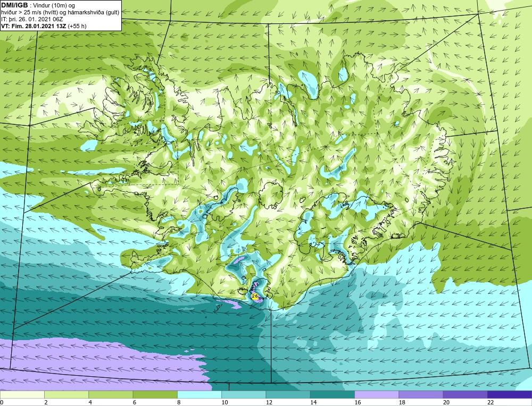Click the legend label '10'
The height and width of the screenshot is (406, 532).
225,402
